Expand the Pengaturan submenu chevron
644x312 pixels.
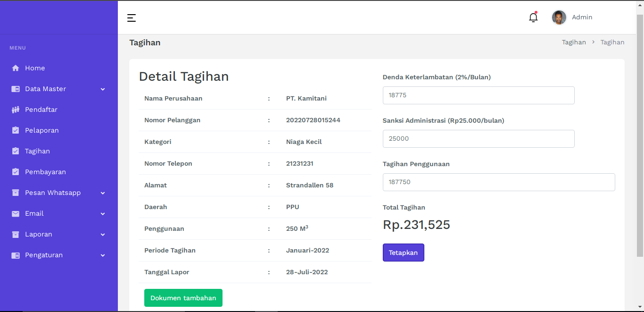click(103, 255)
